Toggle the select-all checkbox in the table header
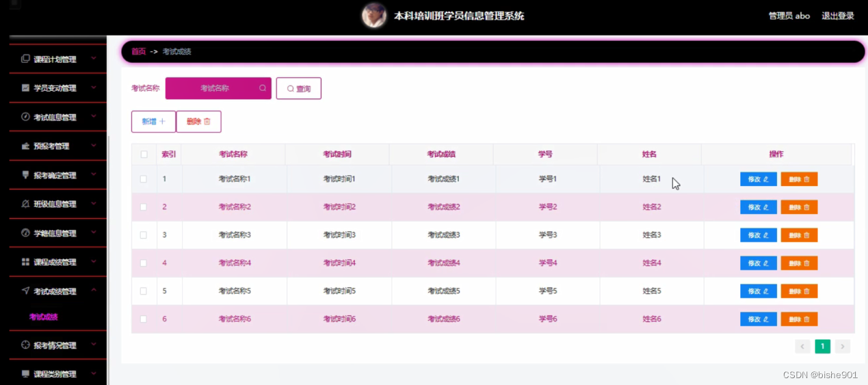Screen dimensions: 868x385 (x=144, y=154)
